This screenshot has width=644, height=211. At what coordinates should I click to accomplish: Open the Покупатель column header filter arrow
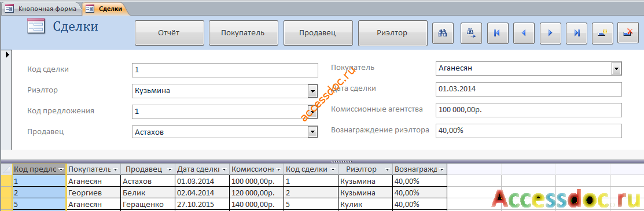point(115,169)
